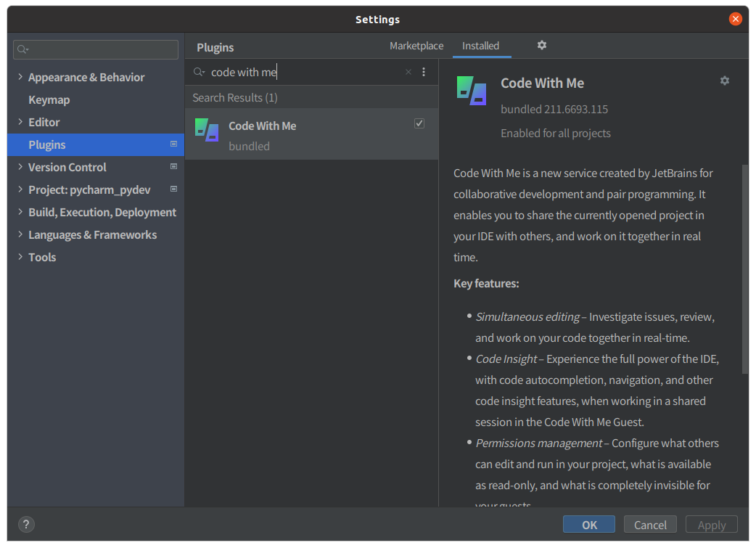The image size is (756, 548).
Task: Switch to the Installed tab
Action: 481,46
